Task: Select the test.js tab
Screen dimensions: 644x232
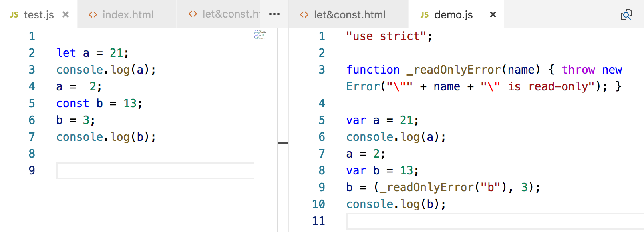Action: coord(39,15)
